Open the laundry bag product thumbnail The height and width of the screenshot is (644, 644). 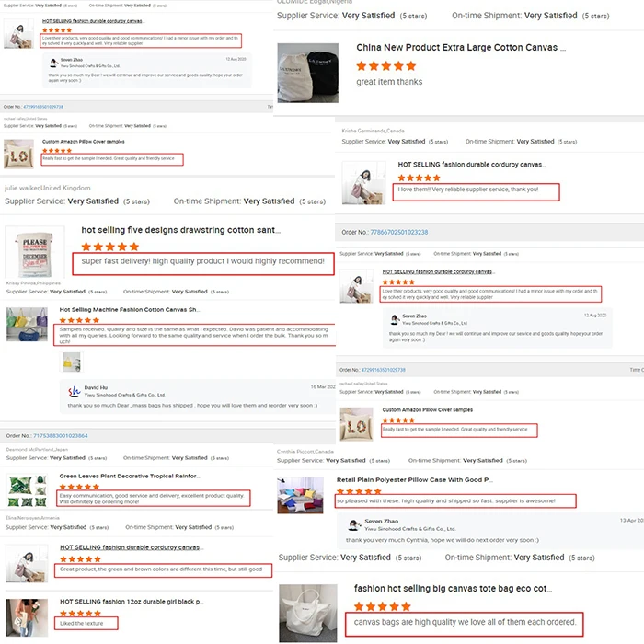pos(307,73)
